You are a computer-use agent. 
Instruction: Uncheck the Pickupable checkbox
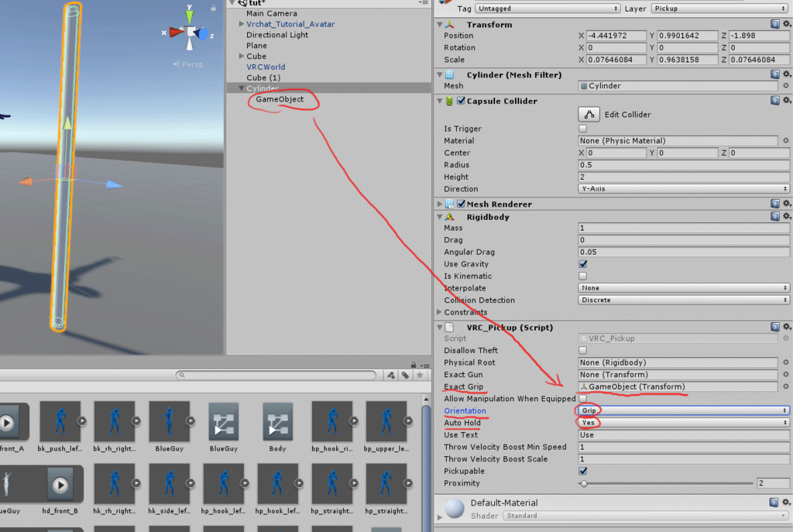click(582, 471)
